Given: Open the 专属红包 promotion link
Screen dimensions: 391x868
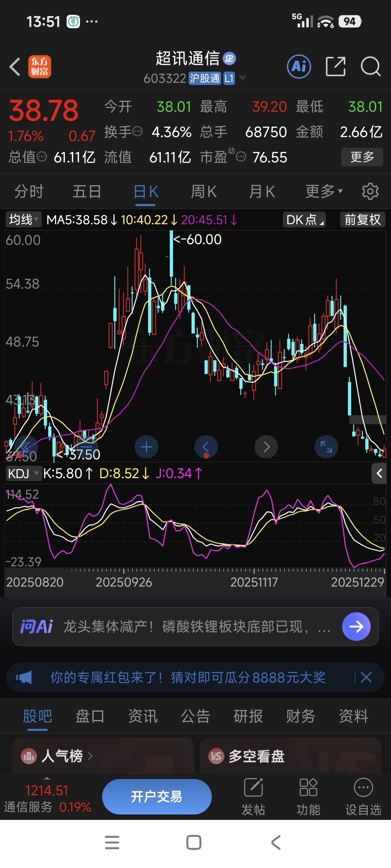Looking at the screenshot, I should click(188, 677).
